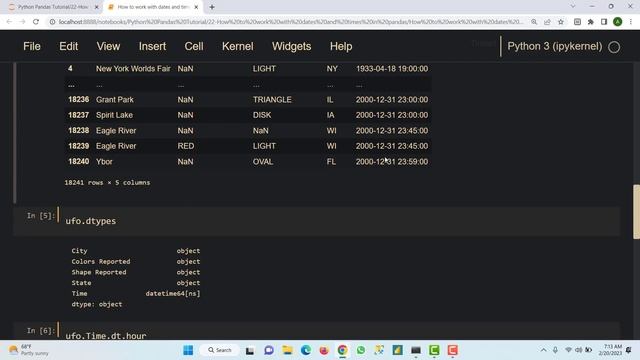
Task: Open the tab search chevron
Action: click(573, 6)
